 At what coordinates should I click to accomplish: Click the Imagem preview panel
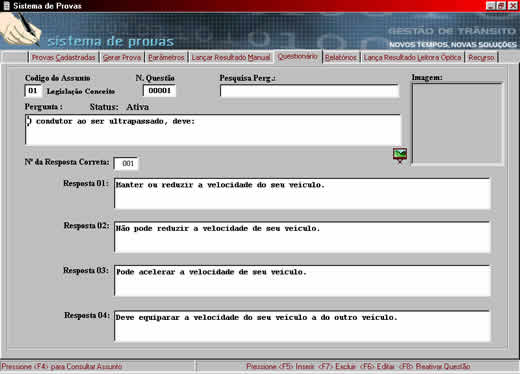[457, 123]
